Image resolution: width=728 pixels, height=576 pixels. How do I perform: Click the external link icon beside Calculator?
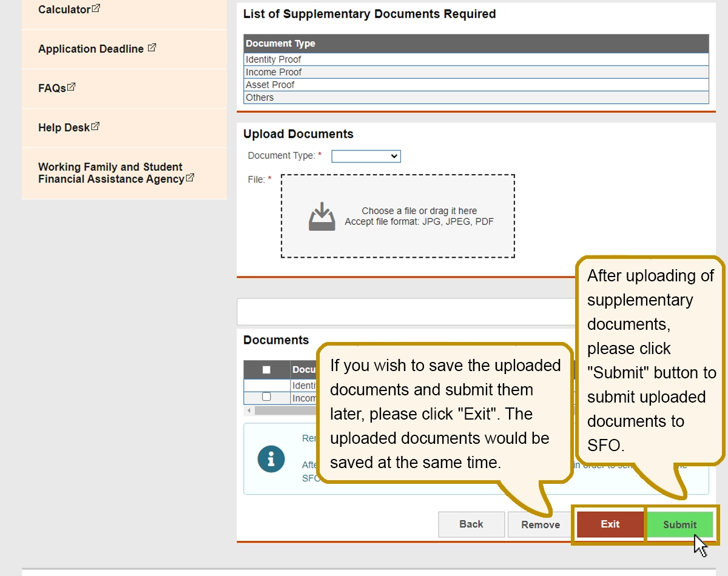96,8
